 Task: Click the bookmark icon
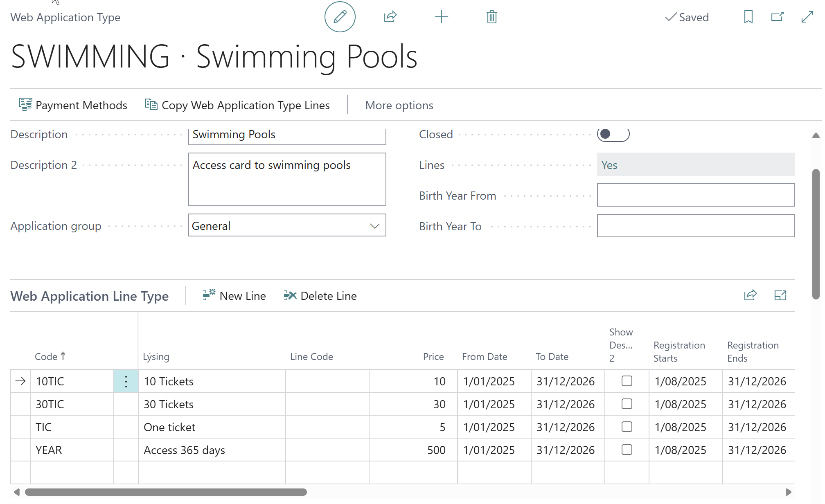(748, 17)
